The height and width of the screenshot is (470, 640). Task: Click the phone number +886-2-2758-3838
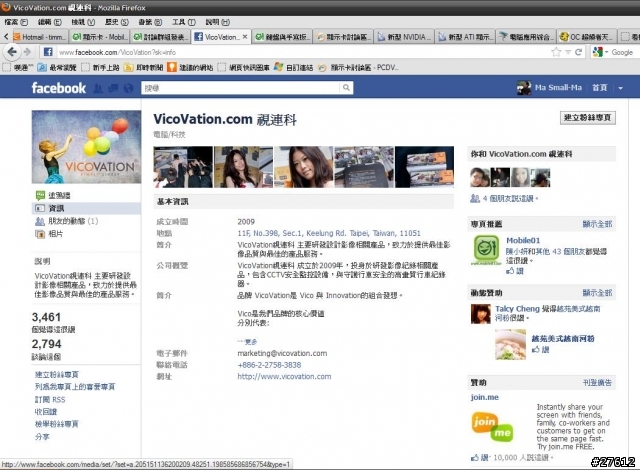269,365
